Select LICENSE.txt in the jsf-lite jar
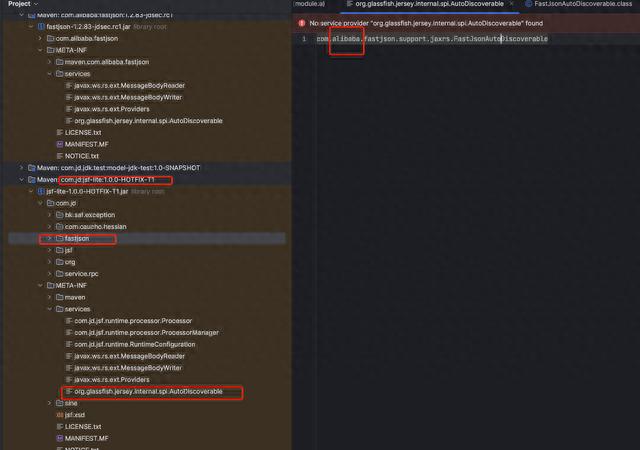Image resolution: width=640 pixels, height=450 pixels. click(x=83, y=427)
